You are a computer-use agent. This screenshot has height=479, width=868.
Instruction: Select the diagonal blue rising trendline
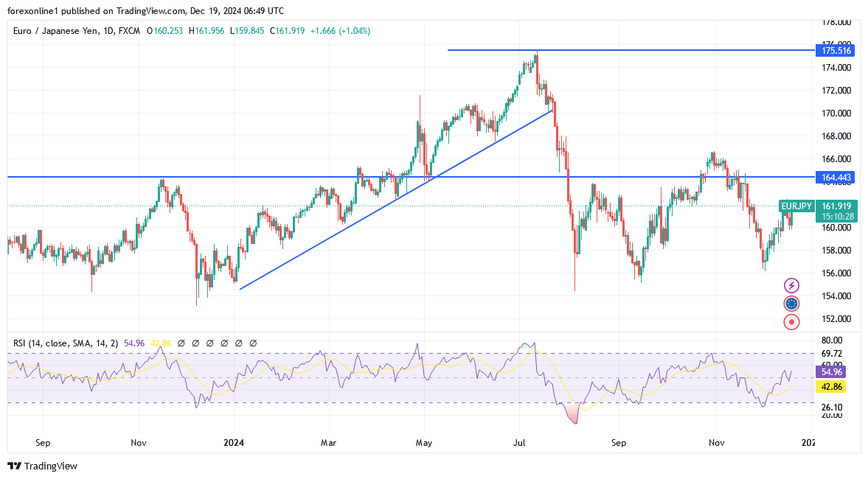(x=396, y=200)
